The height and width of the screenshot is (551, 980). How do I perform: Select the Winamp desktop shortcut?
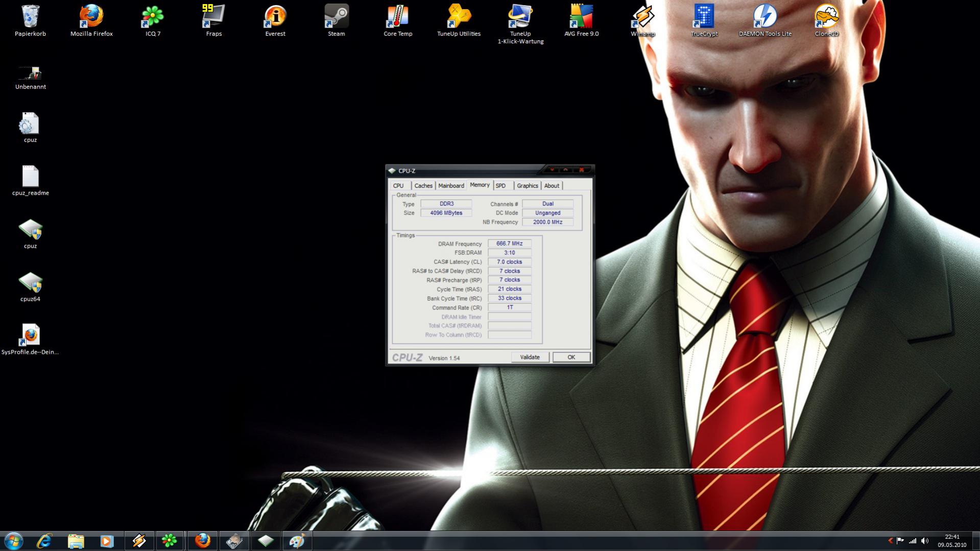[x=642, y=20]
